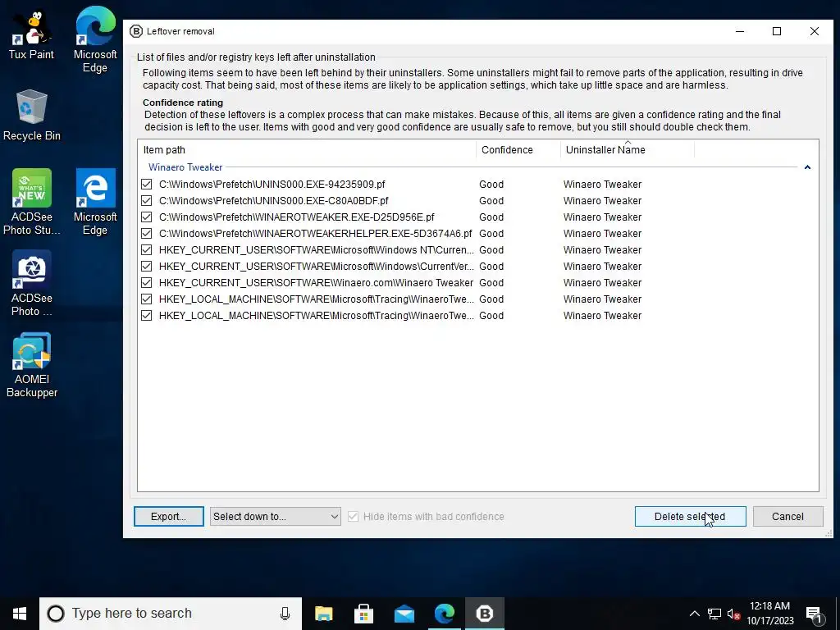Sort by Confidence column header

[x=518, y=150]
